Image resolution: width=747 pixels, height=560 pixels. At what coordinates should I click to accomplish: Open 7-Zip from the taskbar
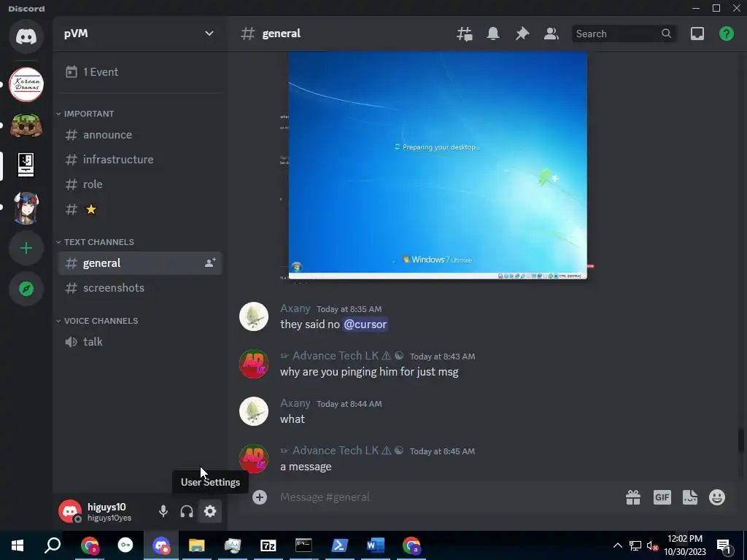coord(268,545)
